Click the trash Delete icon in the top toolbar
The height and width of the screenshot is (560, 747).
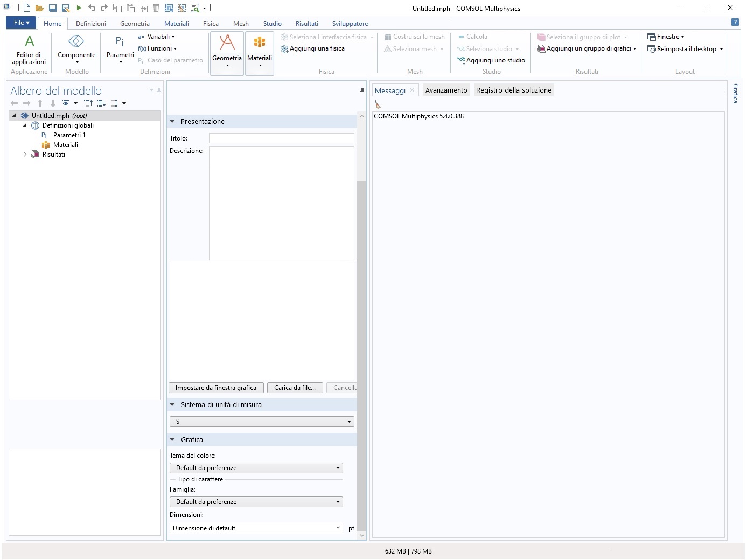156,8
